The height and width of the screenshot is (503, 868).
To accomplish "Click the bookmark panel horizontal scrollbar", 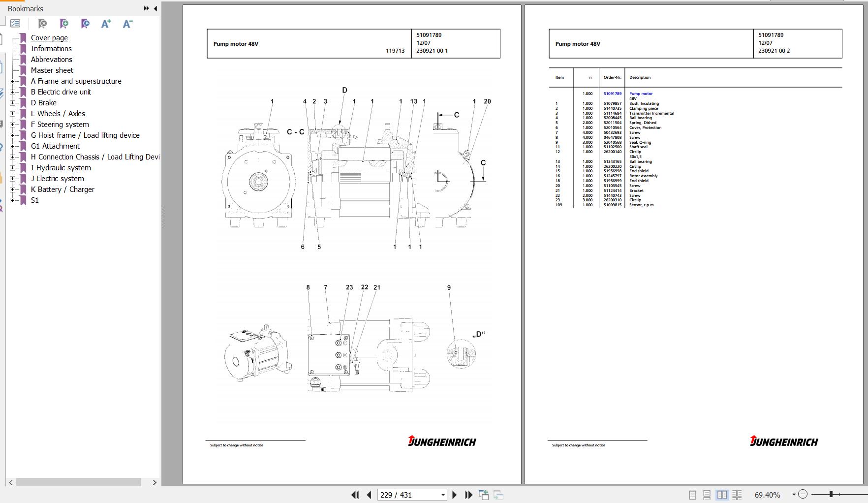I will point(79,482).
